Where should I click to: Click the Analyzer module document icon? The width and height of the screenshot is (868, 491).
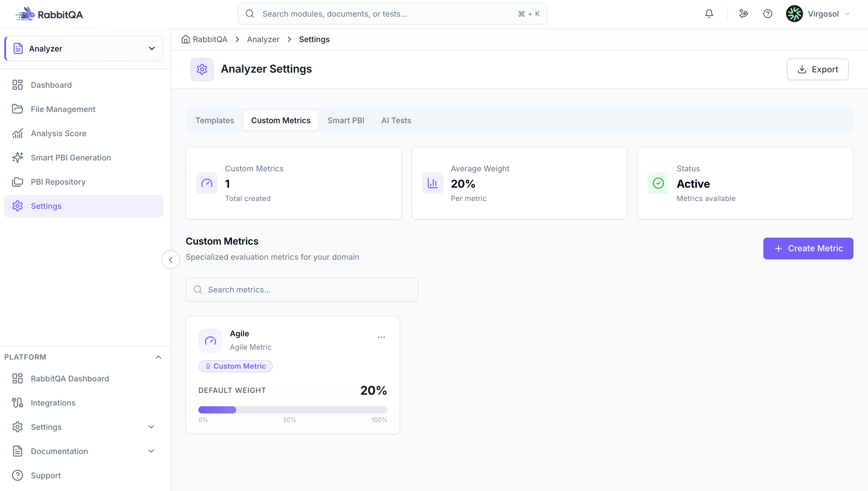18,48
